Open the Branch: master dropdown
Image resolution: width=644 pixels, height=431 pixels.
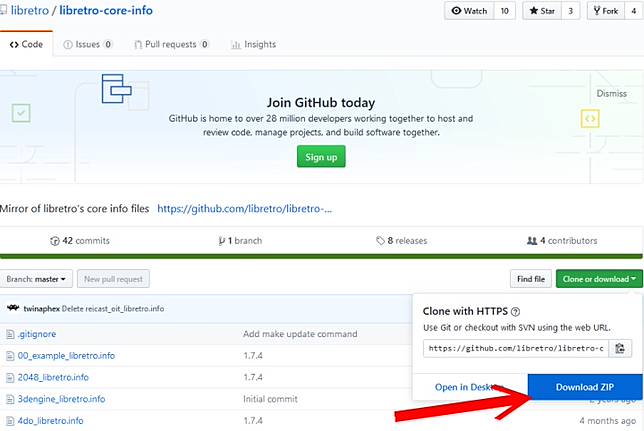tap(38, 279)
